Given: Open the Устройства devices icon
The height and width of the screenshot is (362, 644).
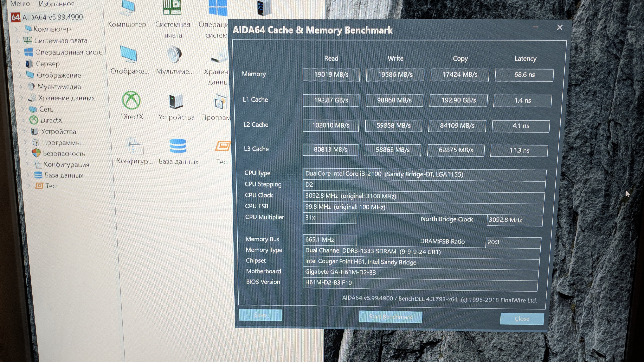Looking at the screenshot, I should click(176, 101).
